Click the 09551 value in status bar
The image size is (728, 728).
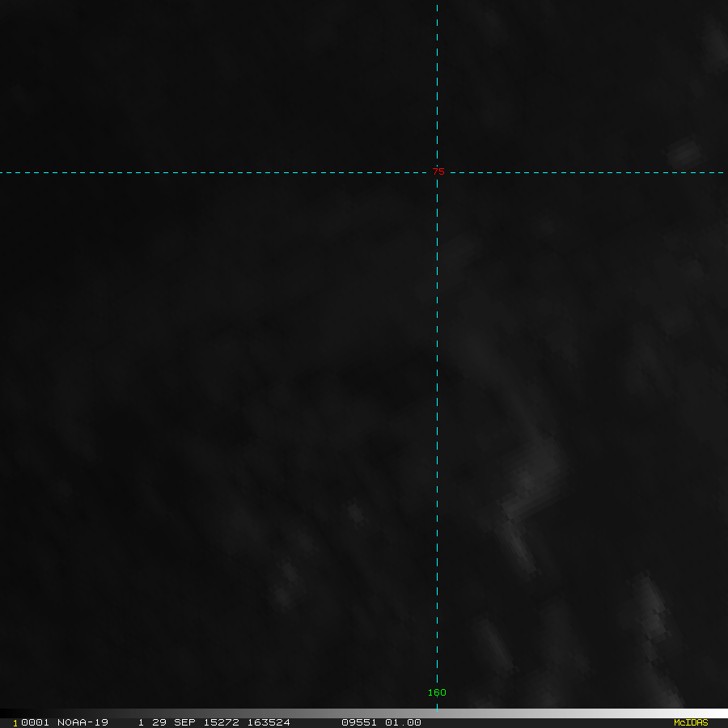pos(359,722)
